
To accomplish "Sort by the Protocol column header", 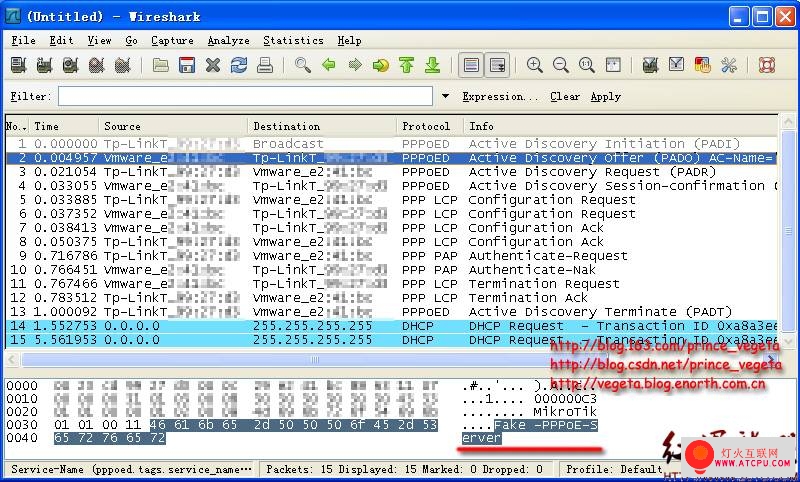I will [x=430, y=126].
